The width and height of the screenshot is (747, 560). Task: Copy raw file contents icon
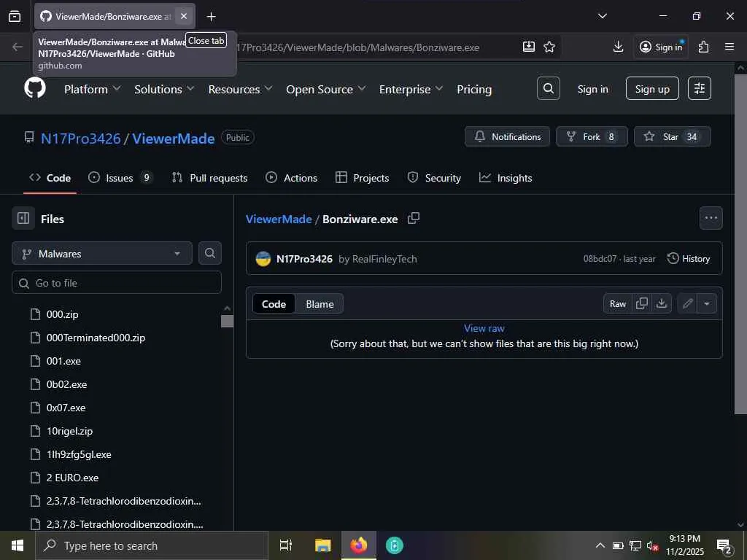click(642, 304)
